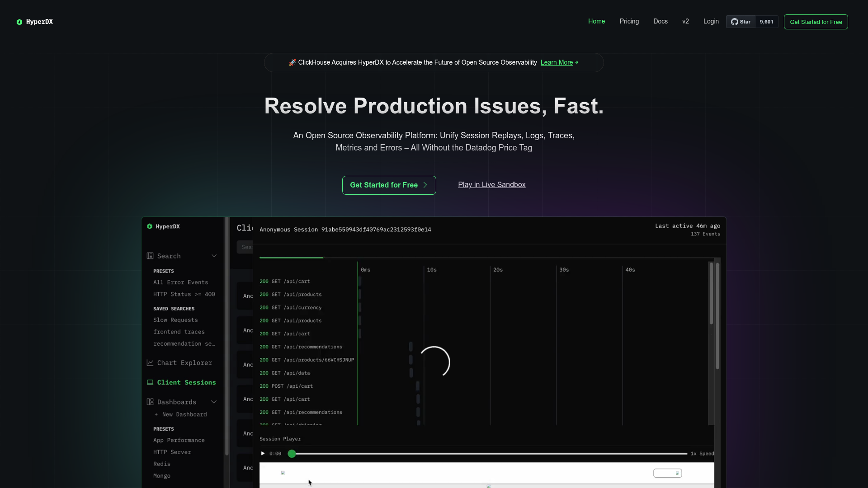Open the Slow Requests saved search

tap(175, 320)
